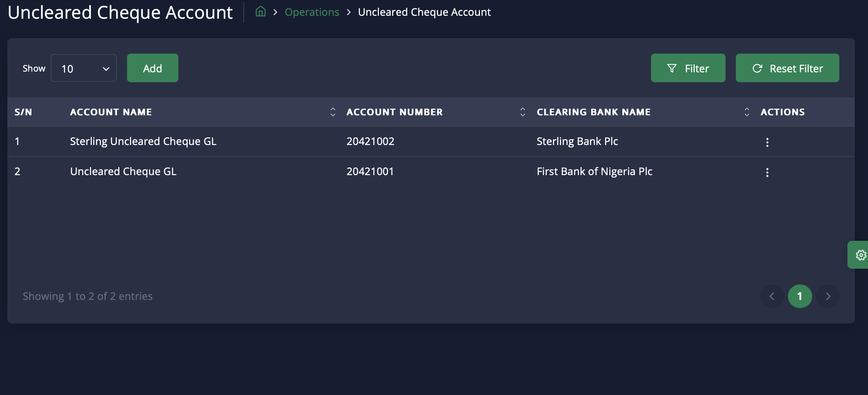868x395 pixels.
Task: Open actions menu for Sterling Uncleared Cheque GL
Action: (x=767, y=142)
